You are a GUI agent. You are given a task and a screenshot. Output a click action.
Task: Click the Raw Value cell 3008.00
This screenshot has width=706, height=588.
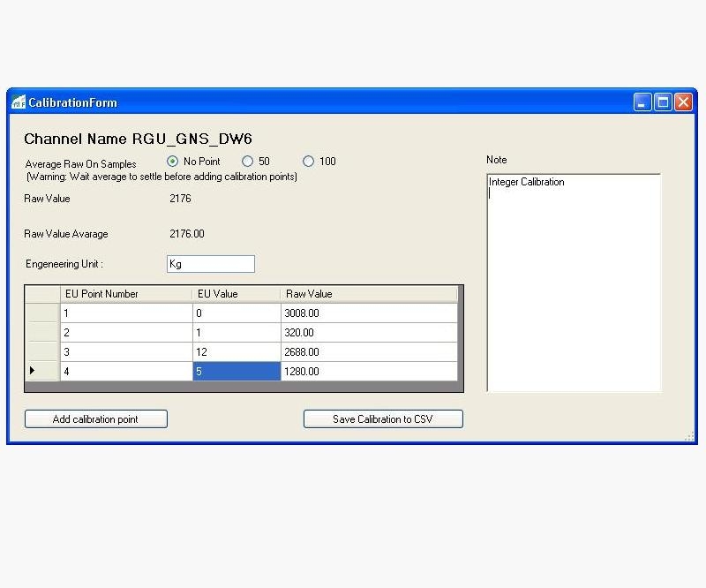coord(369,313)
